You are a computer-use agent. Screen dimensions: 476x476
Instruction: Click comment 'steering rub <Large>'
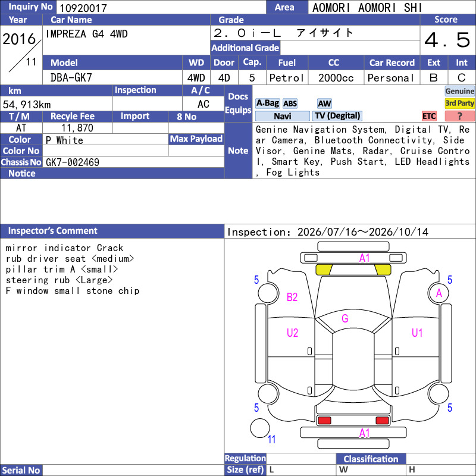click(x=59, y=280)
